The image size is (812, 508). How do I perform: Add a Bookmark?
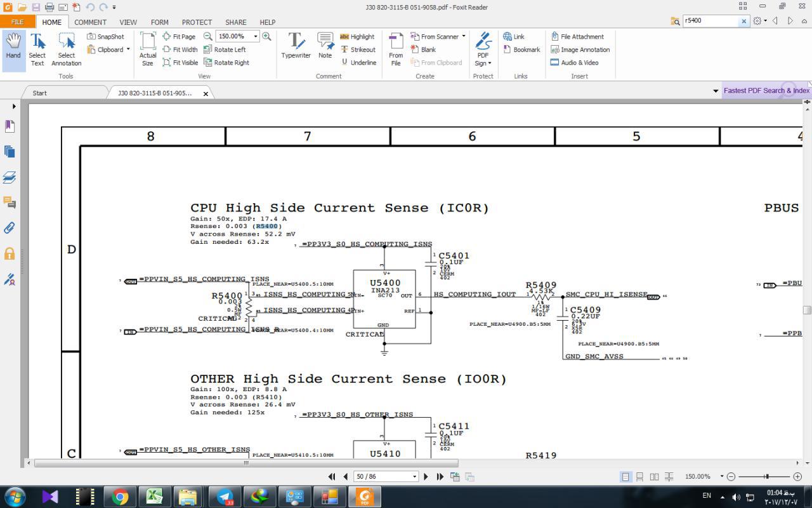pos(521,50)
